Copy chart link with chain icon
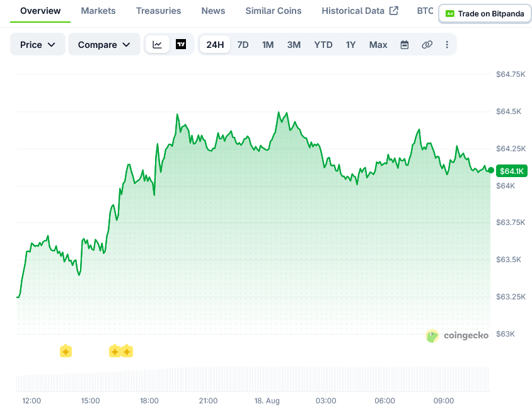 tap(427, 44)
